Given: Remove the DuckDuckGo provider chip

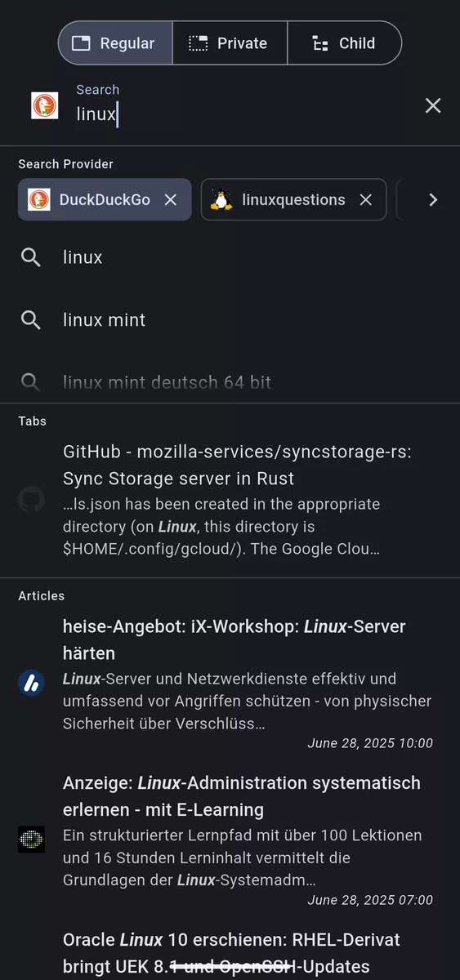Looking at the screenshot, I should coord(170,200).
